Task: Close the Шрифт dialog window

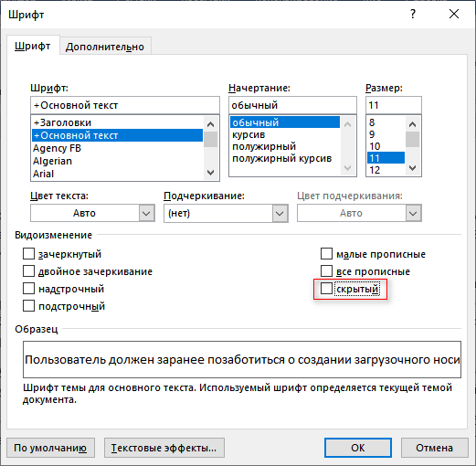Action: 454,14
